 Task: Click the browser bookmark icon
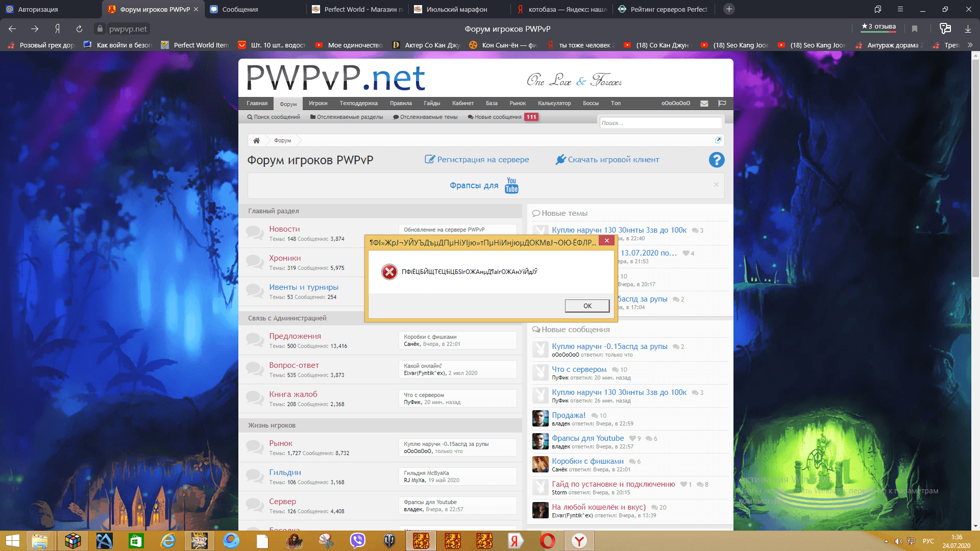[915, 29]
